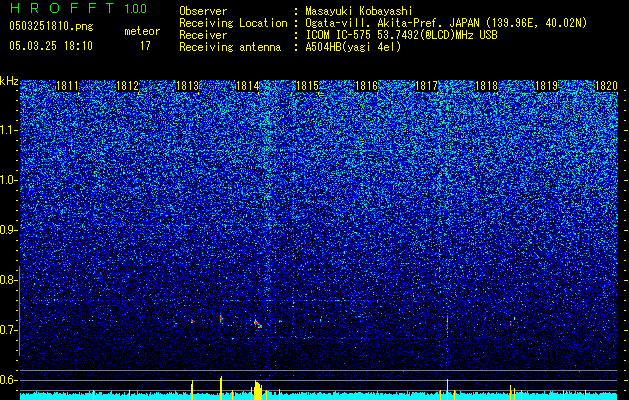Click the 1812 time marker
Image resolution: width=629 pixels, height=400 pixels.
[127, 86]
